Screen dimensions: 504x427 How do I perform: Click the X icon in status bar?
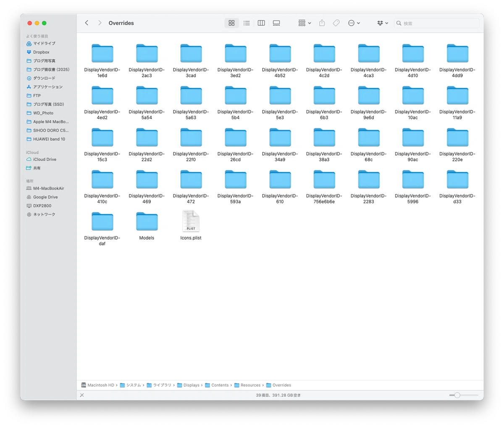click(x=82, y=395)
